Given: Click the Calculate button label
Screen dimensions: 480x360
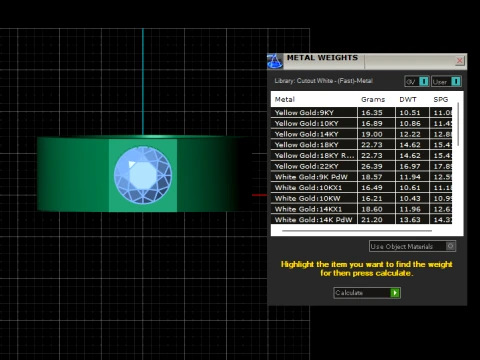Looking at the screenshot, I should 349,293.
